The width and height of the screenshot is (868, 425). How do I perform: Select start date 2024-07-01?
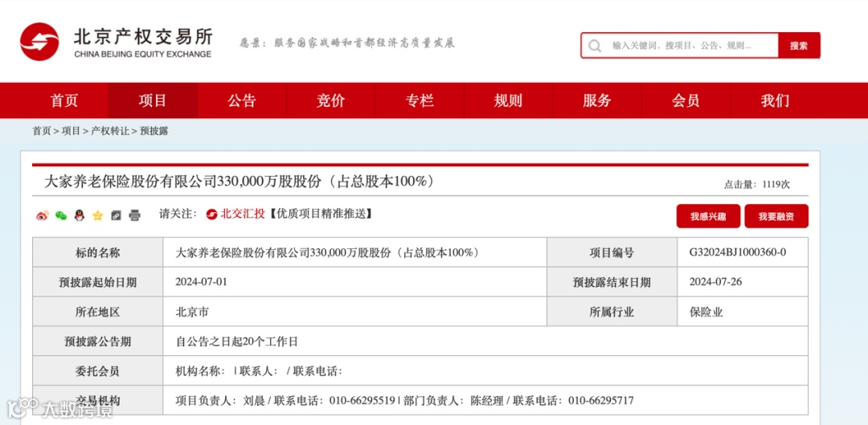(202, 282)
